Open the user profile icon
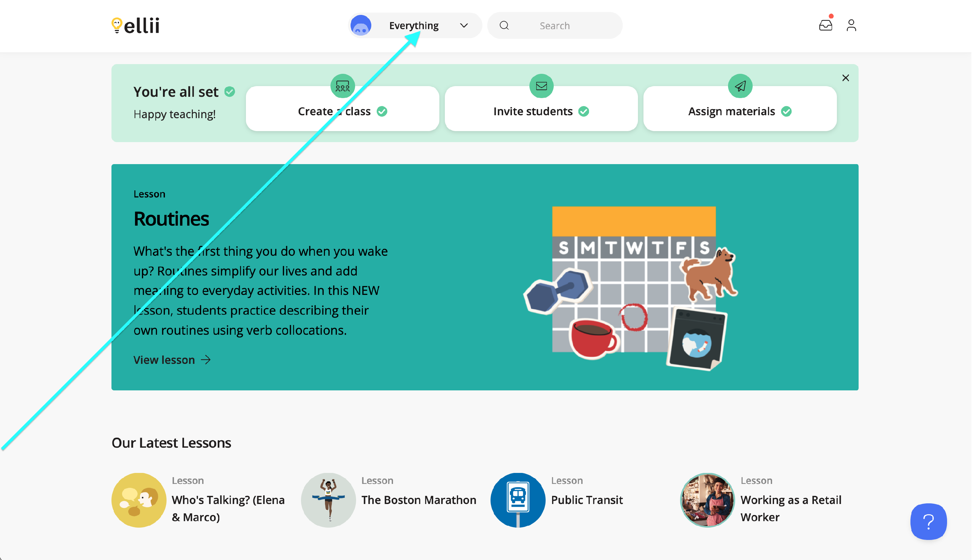 click(x=851, y=25)
